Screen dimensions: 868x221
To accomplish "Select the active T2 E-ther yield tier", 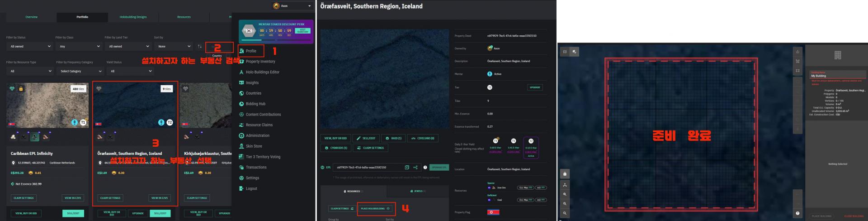I will (x=531, y=148).
